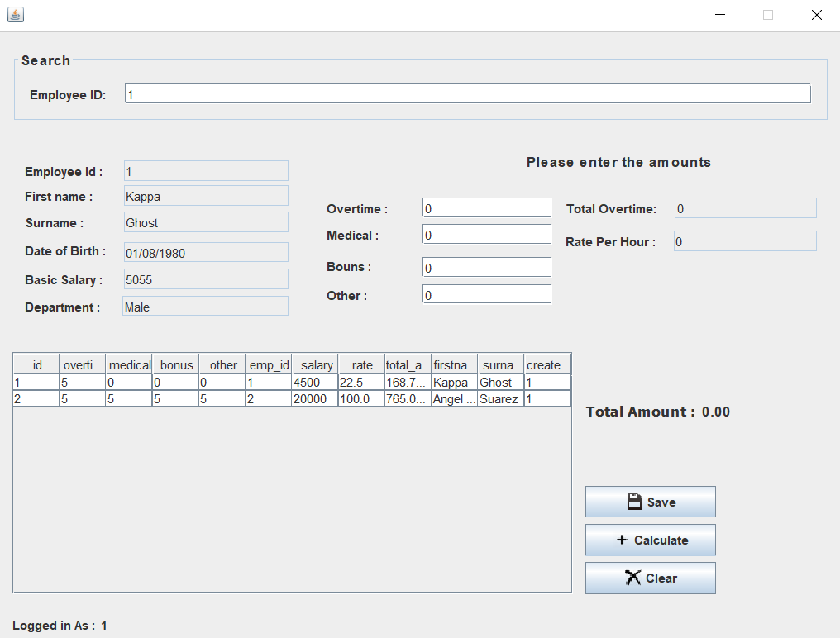The width and height of the screenshot is (840, 638).
Task: Select the Medical amount input
Action: [x=486, y=235]
